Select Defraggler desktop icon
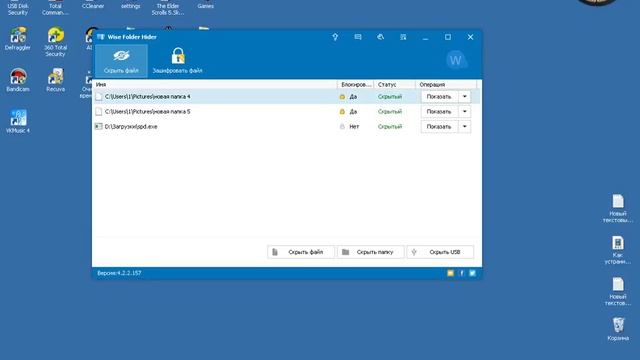The height and width of the screenshot is (360, 640). point(18,39)
